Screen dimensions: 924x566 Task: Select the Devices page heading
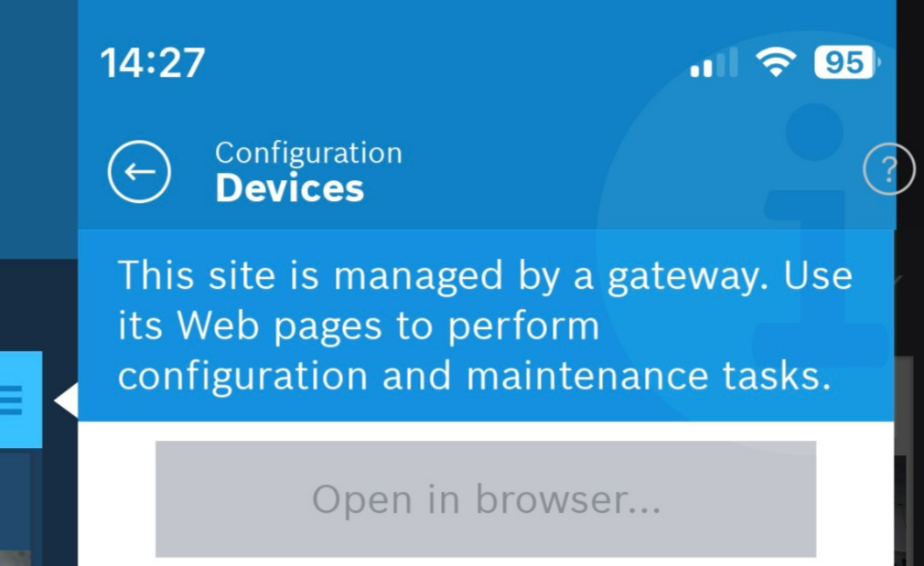click(x=289, y=188)
